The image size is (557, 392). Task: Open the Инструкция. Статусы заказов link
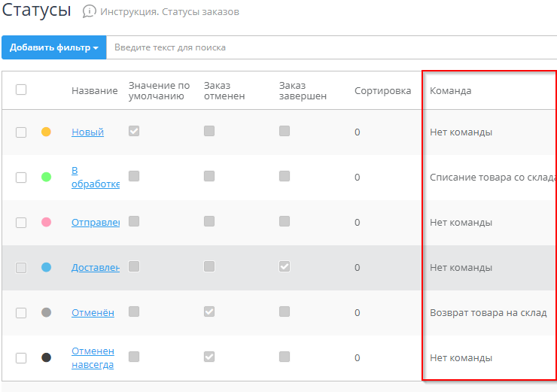(169, 12)
